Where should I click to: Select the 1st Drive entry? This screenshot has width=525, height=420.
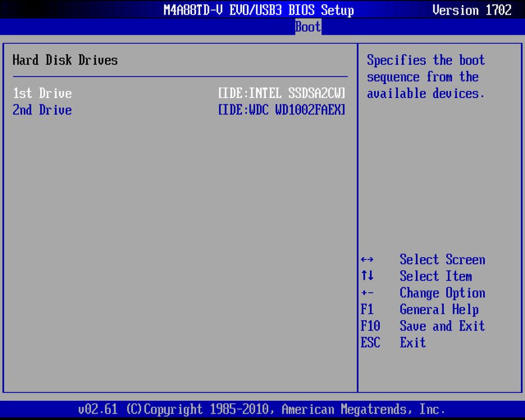pyautogui.click(x=42, y=93)
